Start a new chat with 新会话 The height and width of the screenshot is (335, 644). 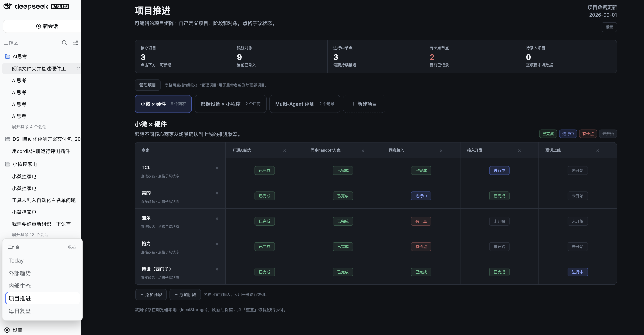[x=42, y=26]
